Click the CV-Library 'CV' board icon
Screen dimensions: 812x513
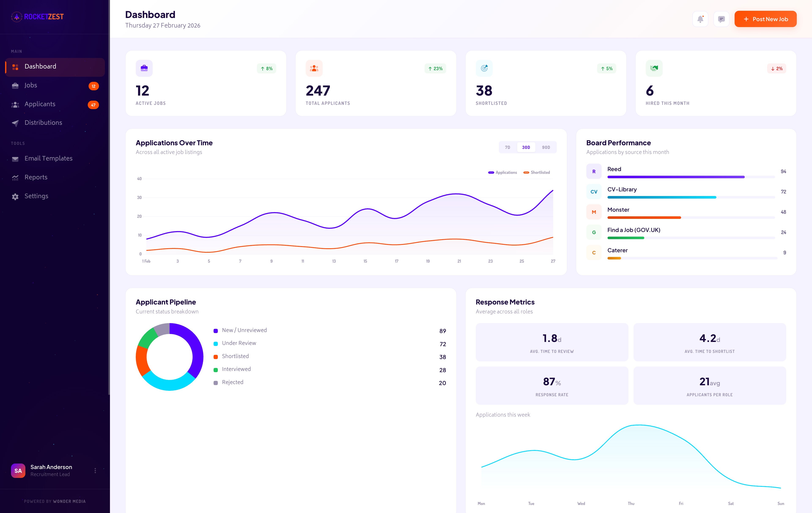(x=594, y=192)
